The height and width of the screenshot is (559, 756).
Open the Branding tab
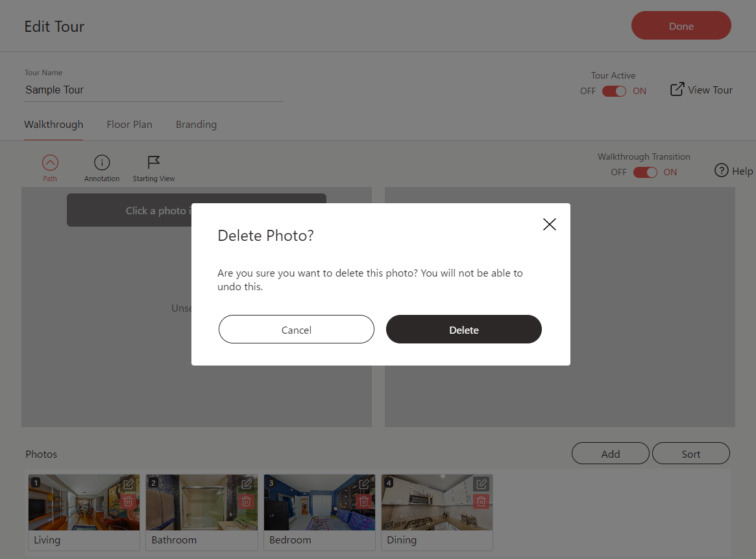[x=196, y=124]
